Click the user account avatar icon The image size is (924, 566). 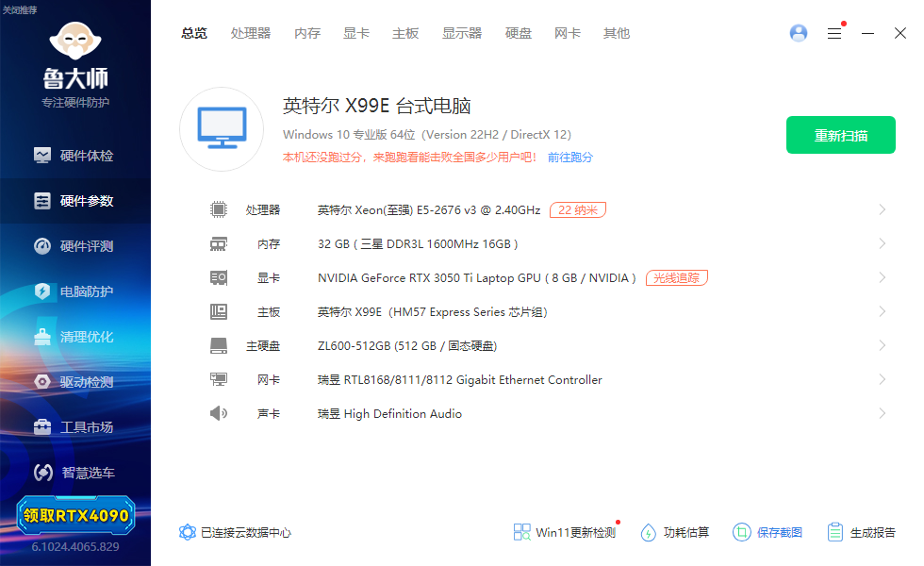(799, 33)
